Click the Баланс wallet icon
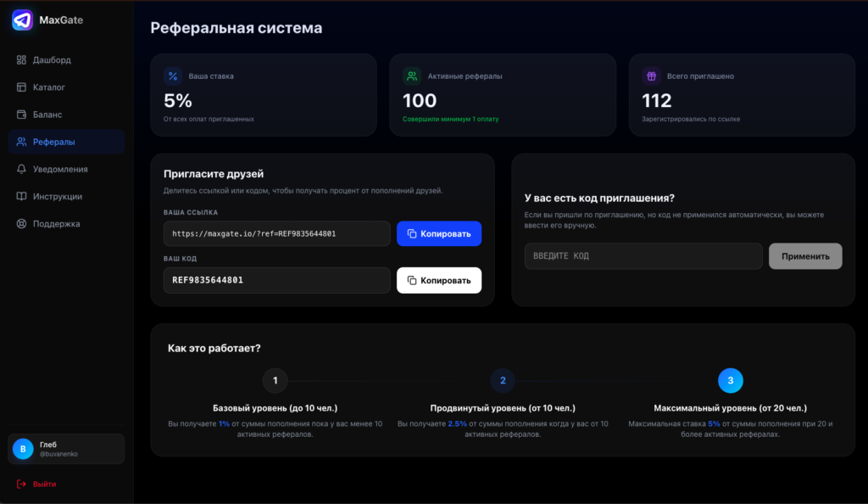This screenshot has width=868, height=504. click(21, 115)
